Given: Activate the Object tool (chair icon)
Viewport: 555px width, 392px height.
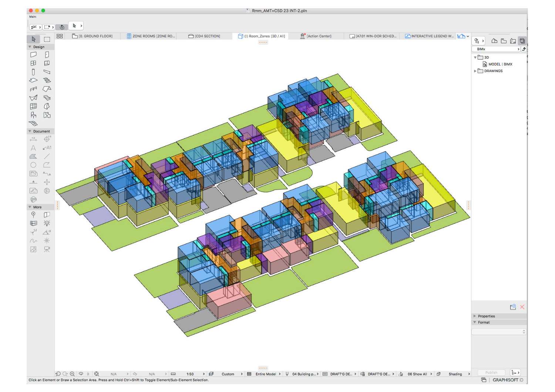Looking at the screenshot, I should pos(33,115).
